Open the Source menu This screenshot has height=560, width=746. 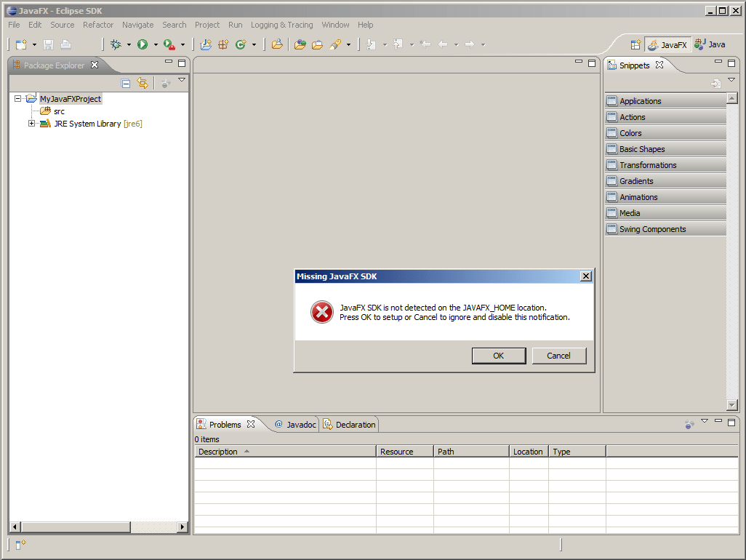pos(62,24)
